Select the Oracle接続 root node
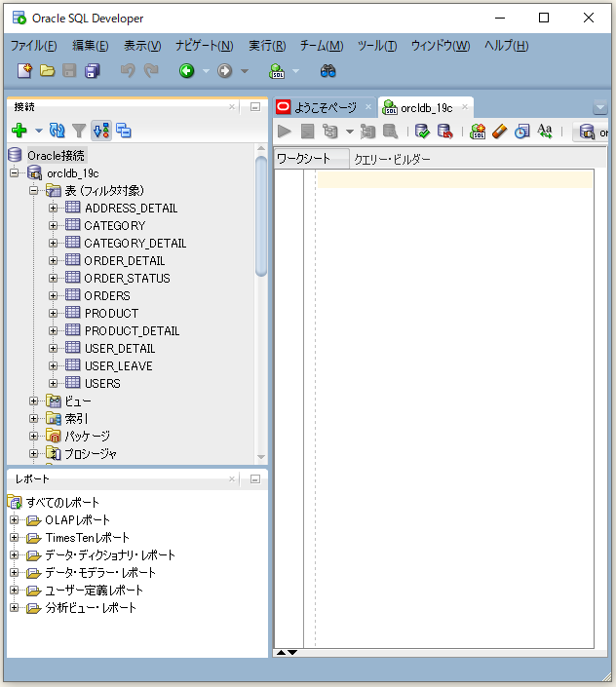Screen dimensions: 616x687 [56, 156]
